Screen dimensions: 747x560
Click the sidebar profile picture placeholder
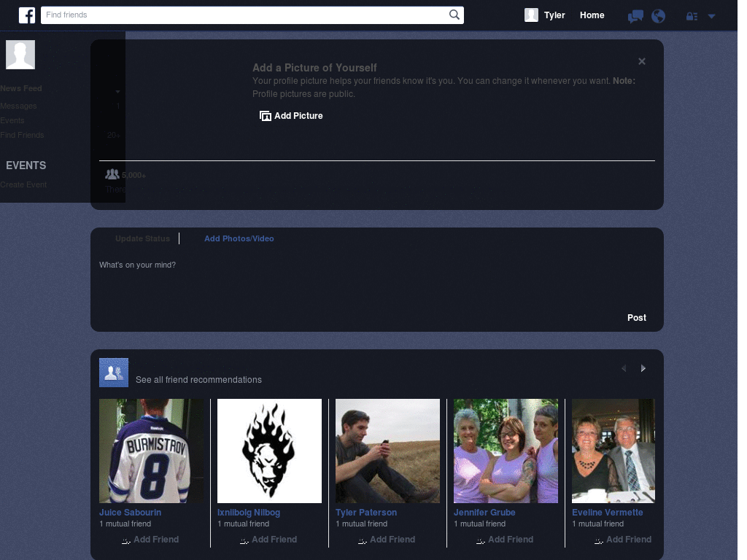click(x=20, y=55)
